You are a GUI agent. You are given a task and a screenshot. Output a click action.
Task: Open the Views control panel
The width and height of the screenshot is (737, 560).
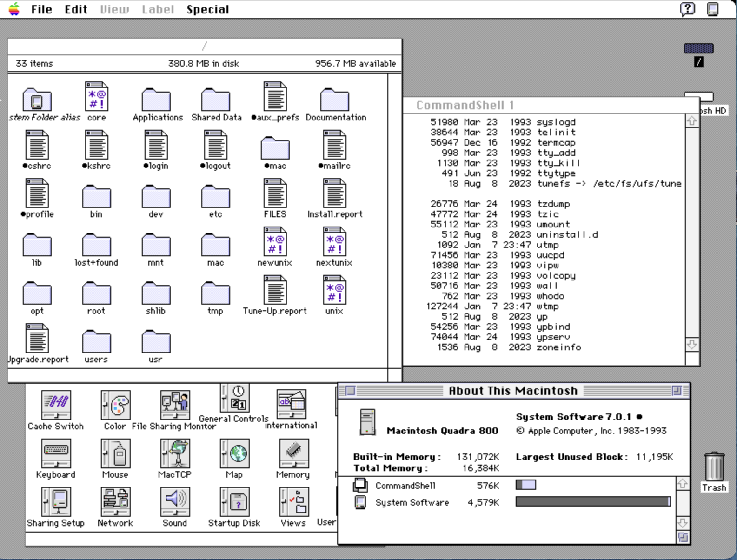(293, 502)
